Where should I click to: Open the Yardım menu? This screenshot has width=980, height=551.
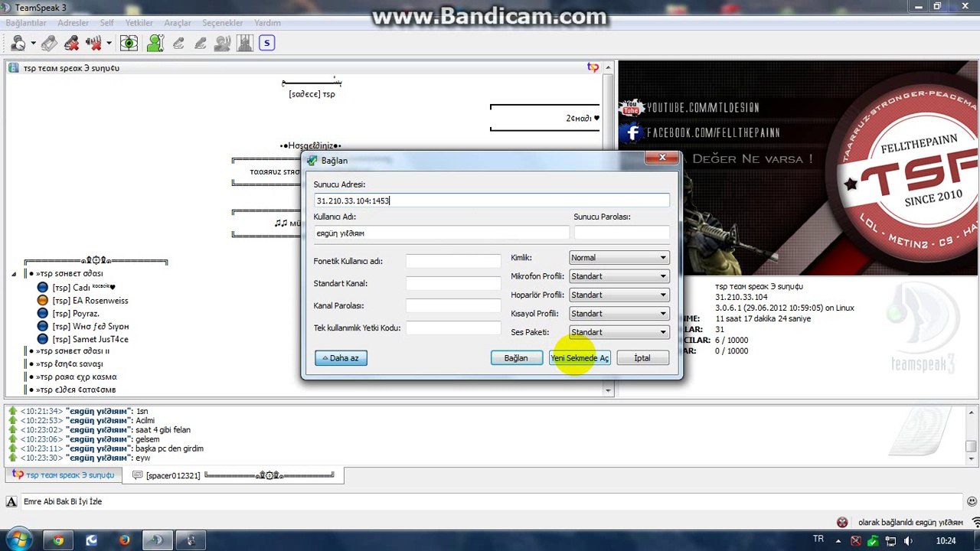(267, 23)
